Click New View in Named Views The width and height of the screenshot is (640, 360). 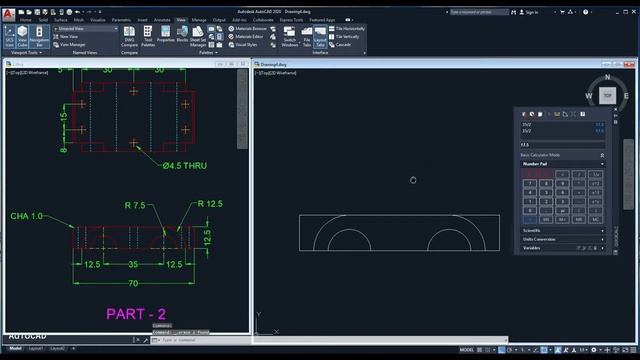pyautogui.click(x=65, y=36)
